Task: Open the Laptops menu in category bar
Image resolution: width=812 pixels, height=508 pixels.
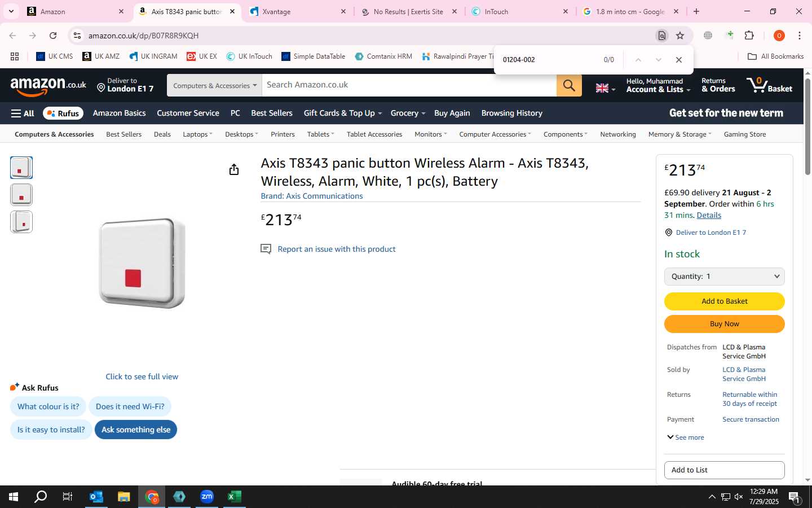Action: point(198,134)
